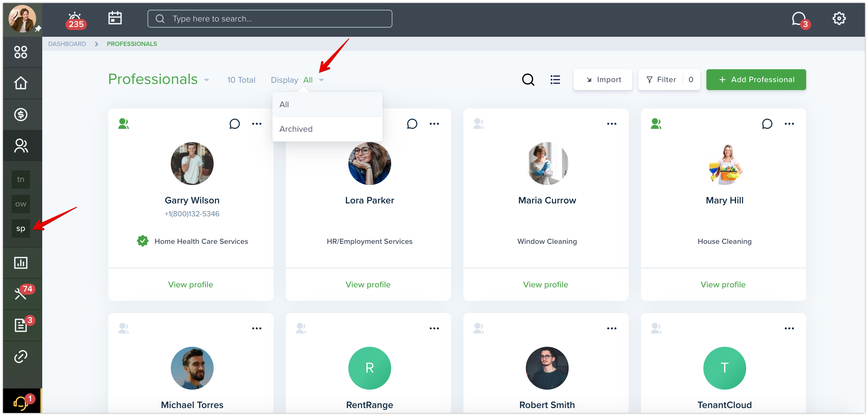The image size is (868, 416).
Task: Click the search magnifier beside list view icon
Action: click(528, 80)
